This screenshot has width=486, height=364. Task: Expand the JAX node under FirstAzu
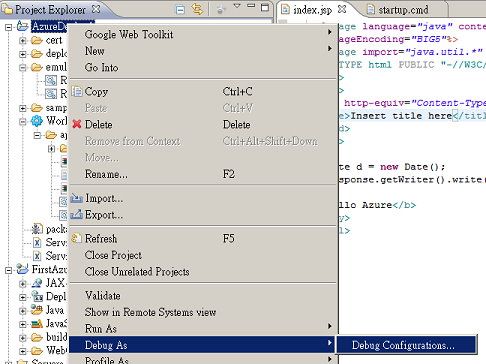tap(23, 284)
